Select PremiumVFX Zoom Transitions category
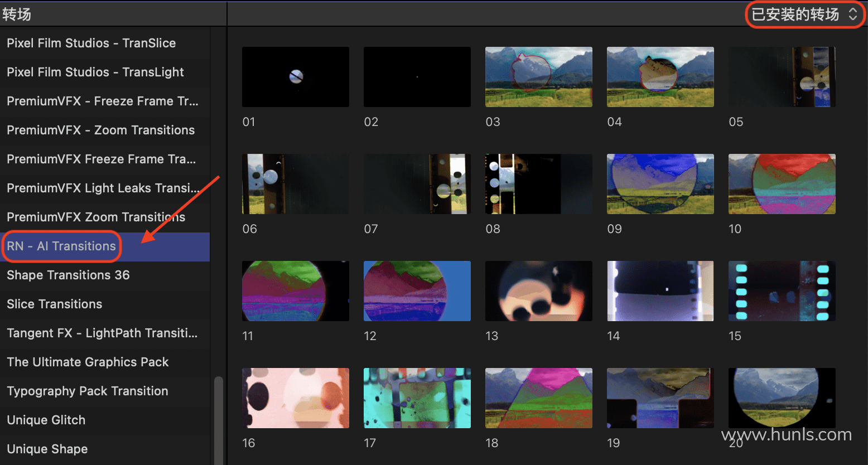Viewport: 868px width, 465px height. 105,217
